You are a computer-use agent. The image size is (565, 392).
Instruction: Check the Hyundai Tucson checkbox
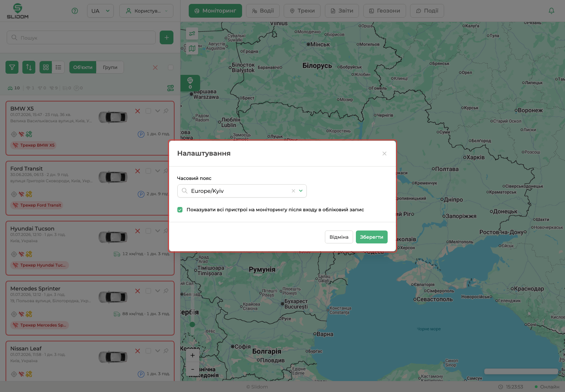148,231
